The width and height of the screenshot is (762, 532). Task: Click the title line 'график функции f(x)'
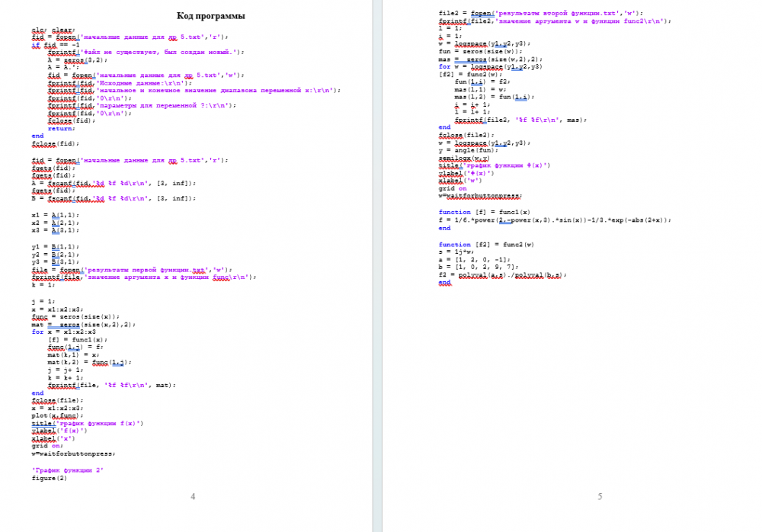pos(88,423)
